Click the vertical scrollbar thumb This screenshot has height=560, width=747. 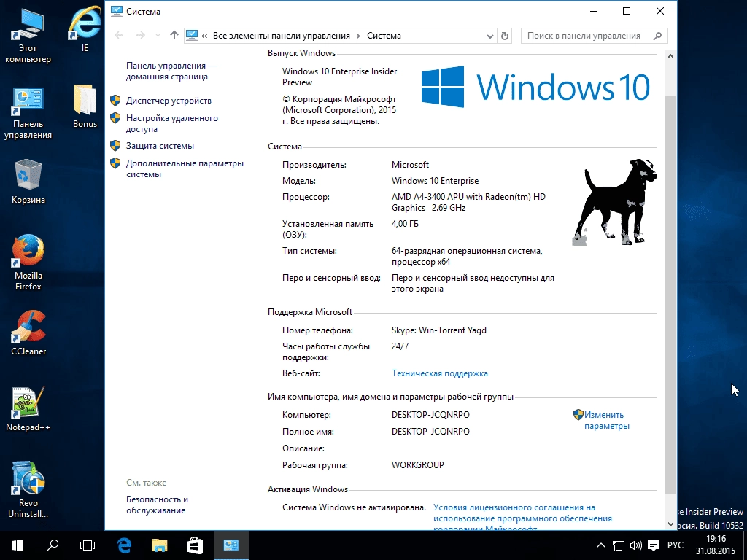(671, 295)
